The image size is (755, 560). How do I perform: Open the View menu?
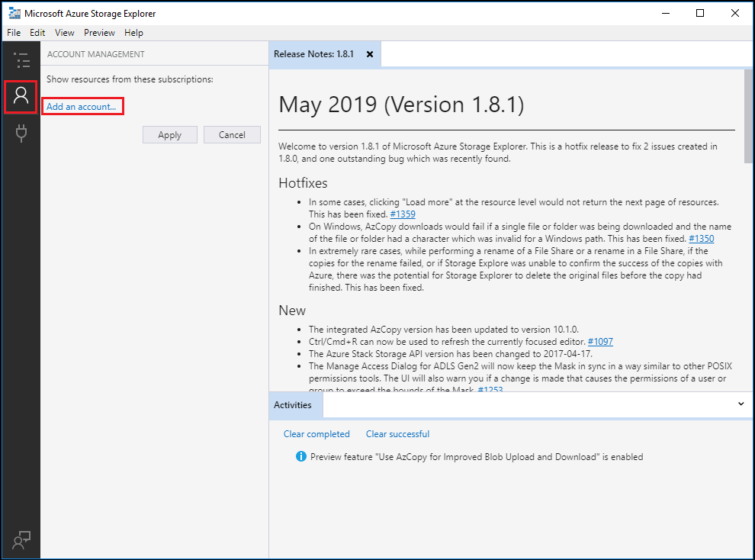[65, 33]
